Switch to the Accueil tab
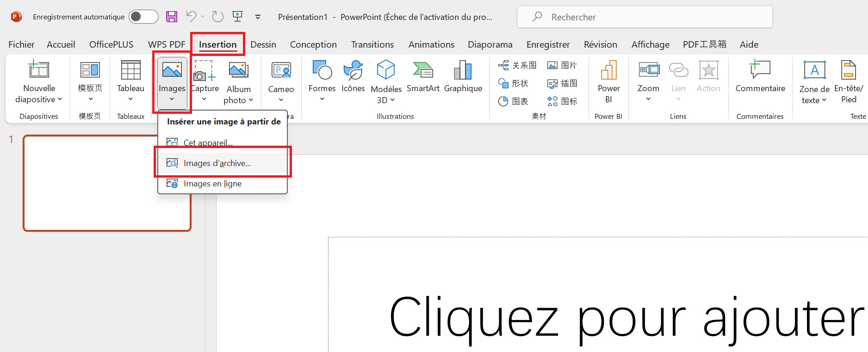The height and width of the screenshot is (352, 868). (x=61, y=44)
